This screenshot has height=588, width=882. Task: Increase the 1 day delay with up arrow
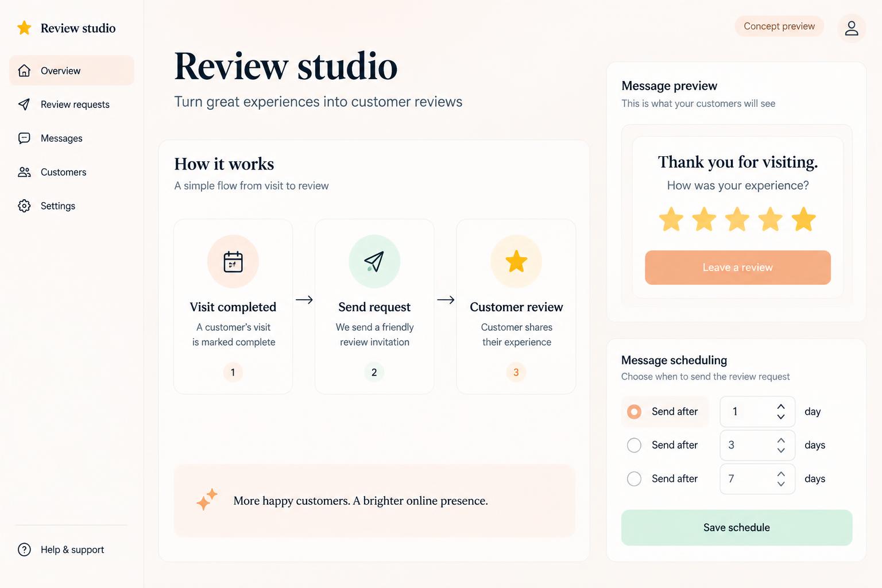coord(781,407)
